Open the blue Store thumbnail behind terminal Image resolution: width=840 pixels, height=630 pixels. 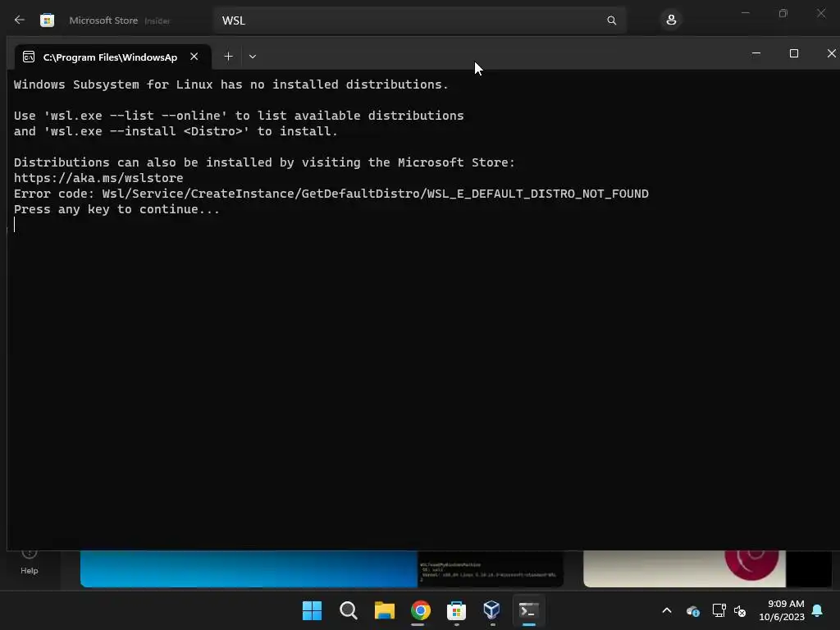(249, 568)
